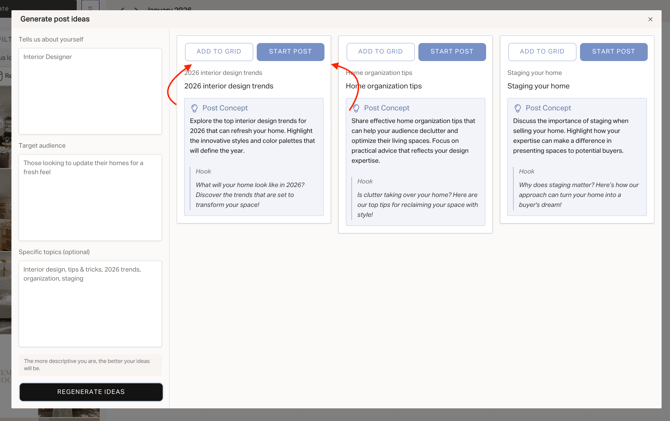Close the Generate post ideas dialog
670x421 pixels.
tap(650, 19)
